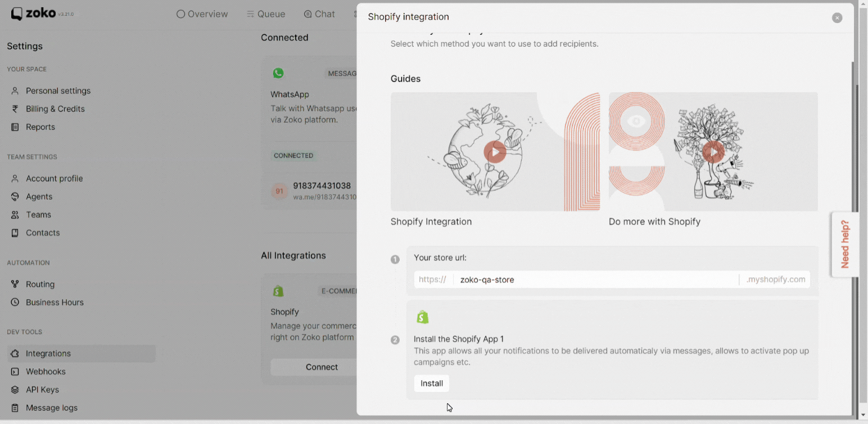Click the Reports document icon
Image resolution: width=868 pixels, height=424 pixels.
15,127
